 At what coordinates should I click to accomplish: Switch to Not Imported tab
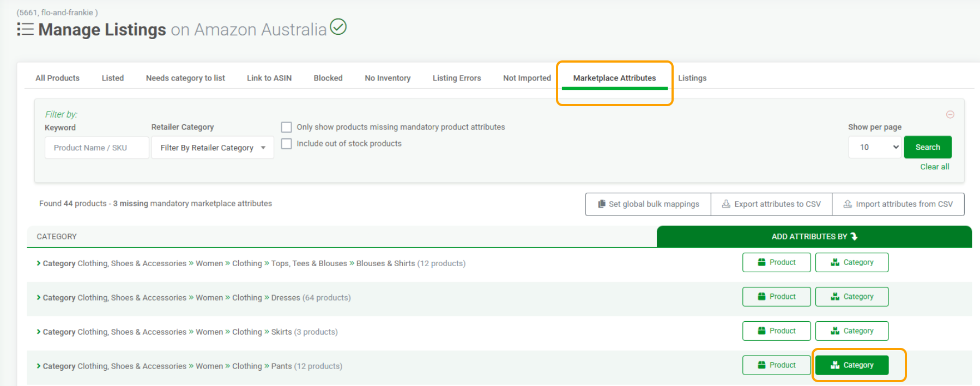pos(527,78)
